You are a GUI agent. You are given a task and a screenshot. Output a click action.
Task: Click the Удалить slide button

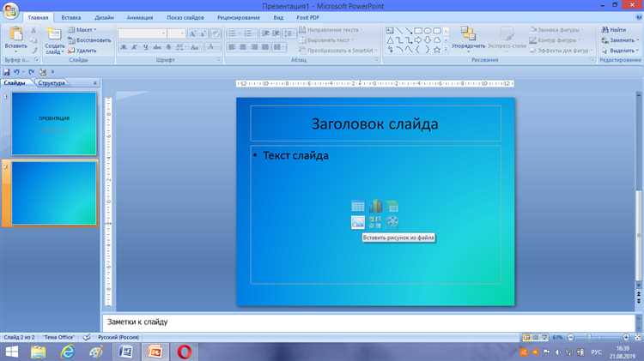(x=86, y=51)
